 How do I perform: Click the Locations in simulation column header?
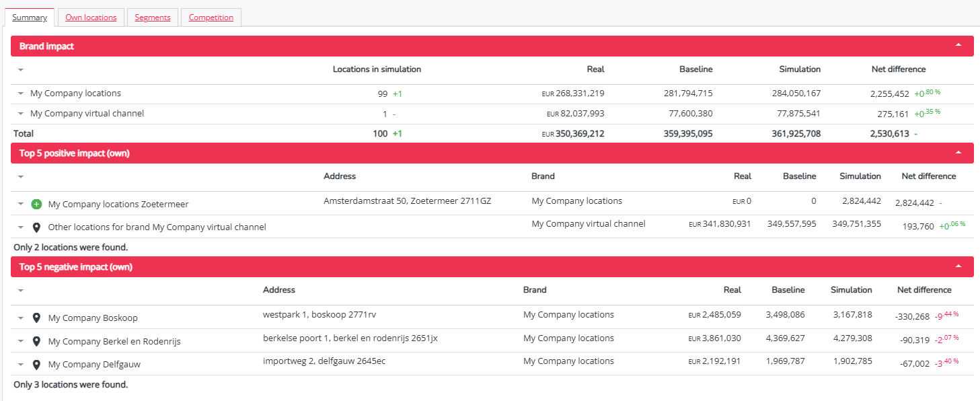pos(377,69)
